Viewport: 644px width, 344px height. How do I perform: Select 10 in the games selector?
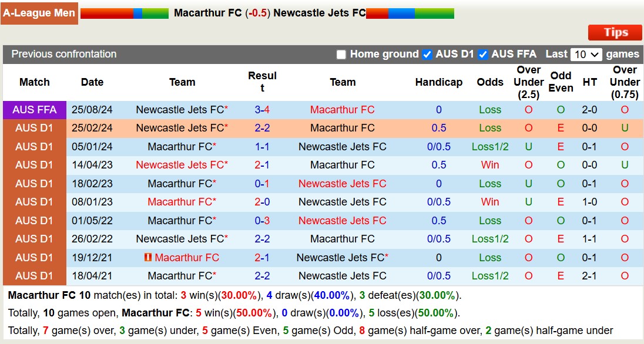[x=585, y=54]
